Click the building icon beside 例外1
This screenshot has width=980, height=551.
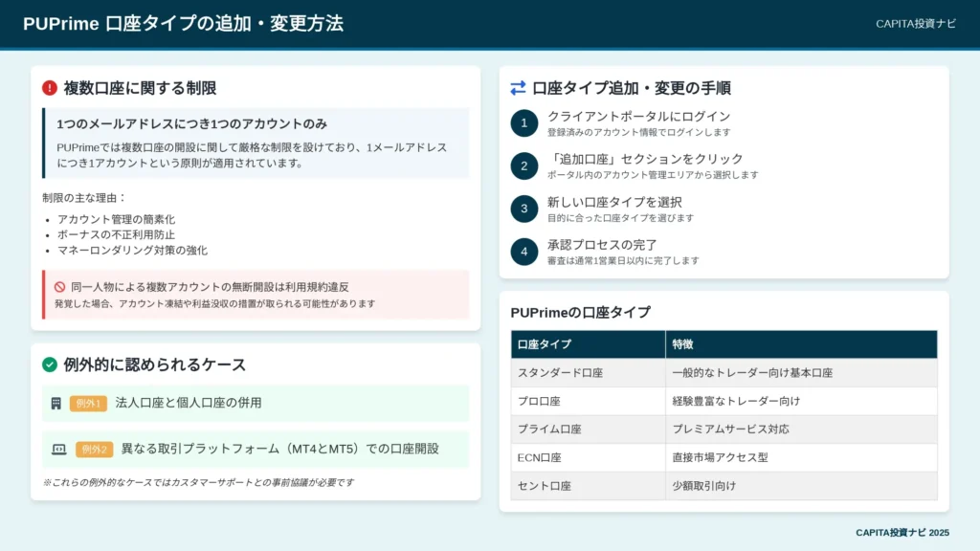tap(56, 404)
